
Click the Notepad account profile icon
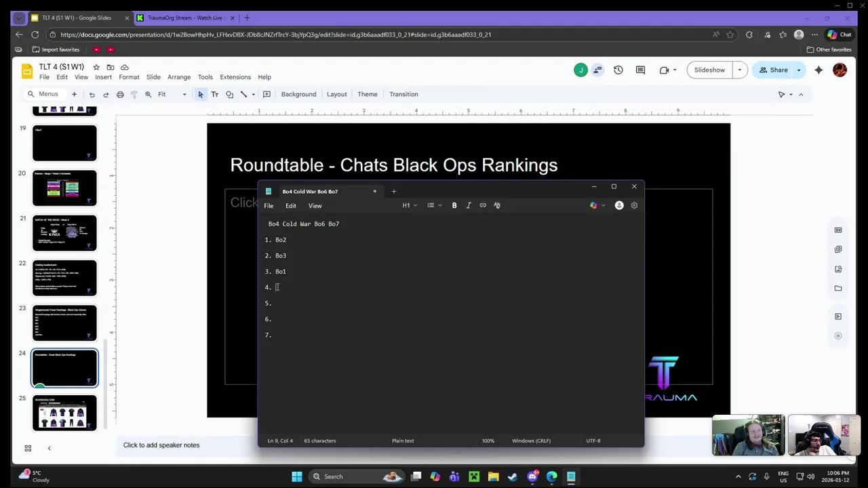point(619,205)
